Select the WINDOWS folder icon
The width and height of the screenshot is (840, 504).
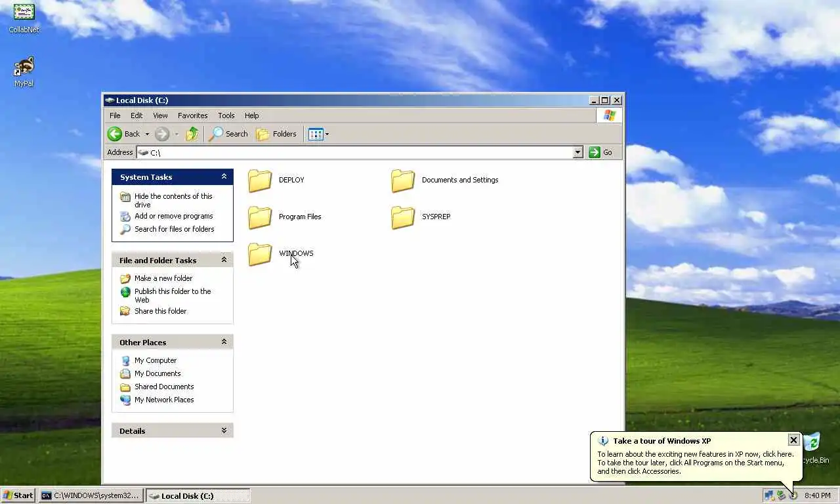(x=260, y=254)
